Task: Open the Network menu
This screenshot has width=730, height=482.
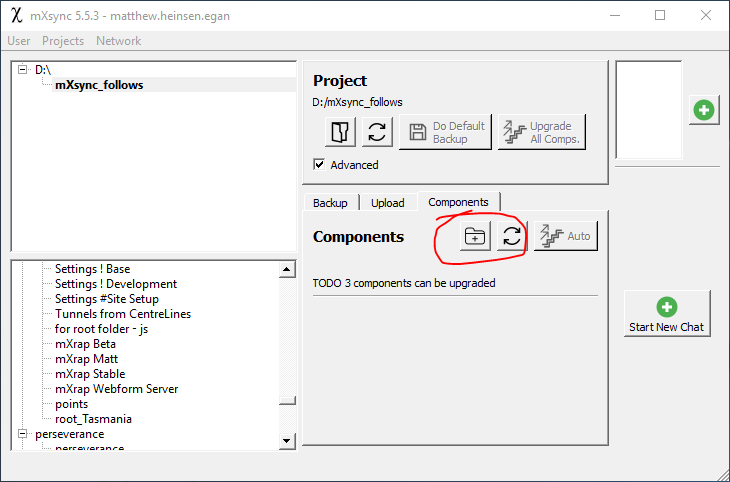Action: pos(118,41)
